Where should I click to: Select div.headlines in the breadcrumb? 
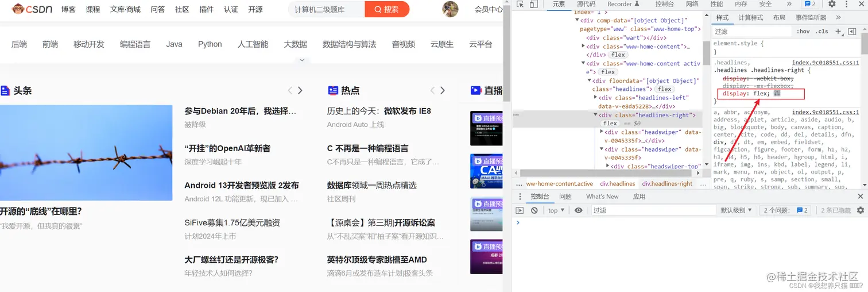pos(618,184)
